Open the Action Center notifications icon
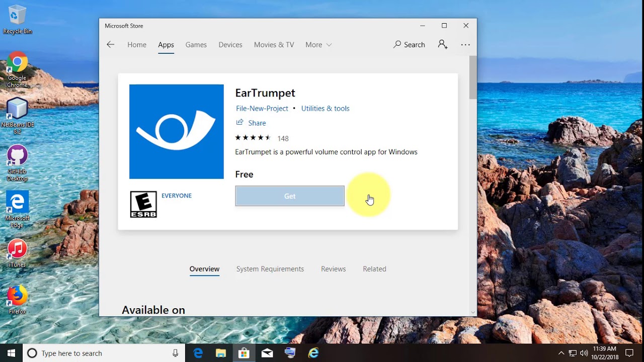 pos(629,353)
